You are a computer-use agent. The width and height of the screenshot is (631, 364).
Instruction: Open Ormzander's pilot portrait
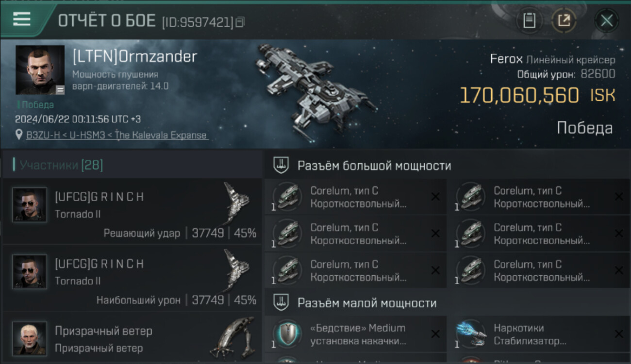[40, 70]
